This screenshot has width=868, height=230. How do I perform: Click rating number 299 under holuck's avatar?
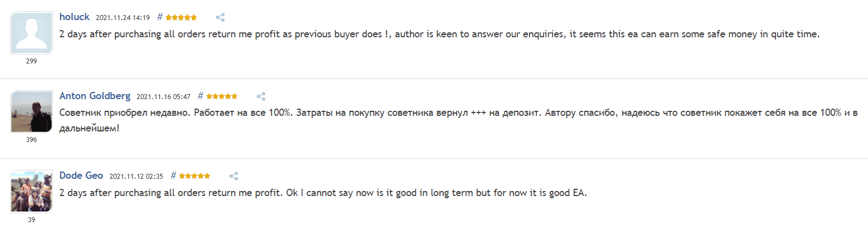32,61
